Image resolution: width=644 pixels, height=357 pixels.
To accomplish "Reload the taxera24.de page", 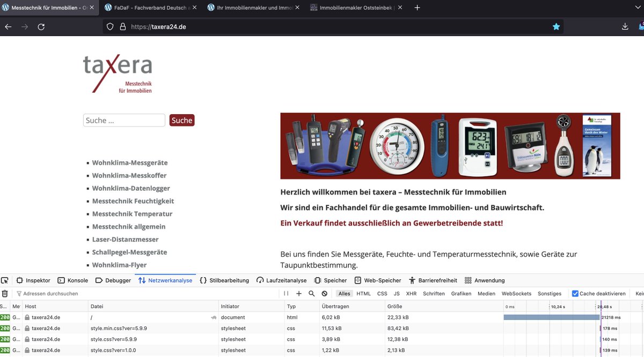I will (x=41, y=27).
